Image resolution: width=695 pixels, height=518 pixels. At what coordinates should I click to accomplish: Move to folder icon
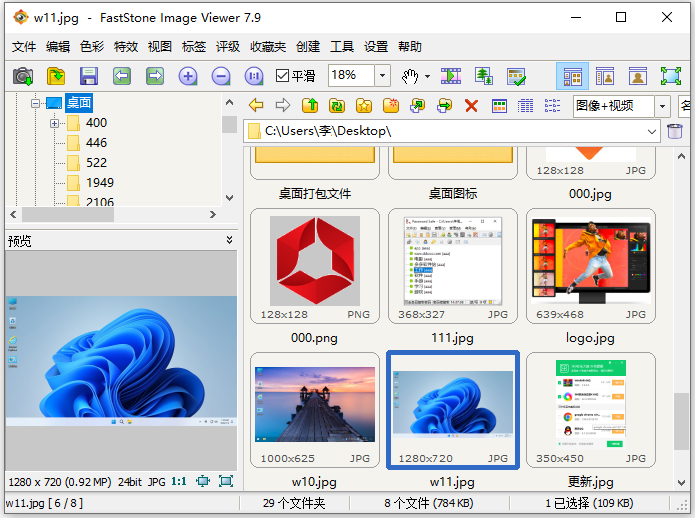(x=445, y=105)
